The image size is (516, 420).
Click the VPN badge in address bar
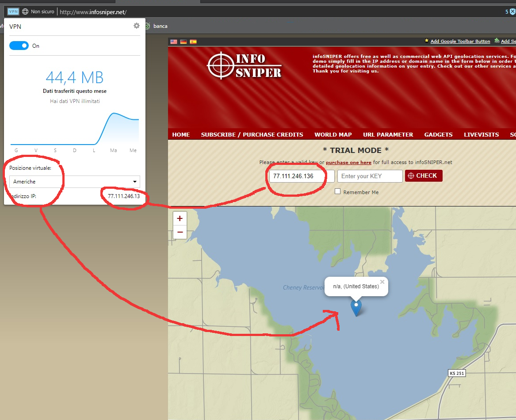[13, 11]
